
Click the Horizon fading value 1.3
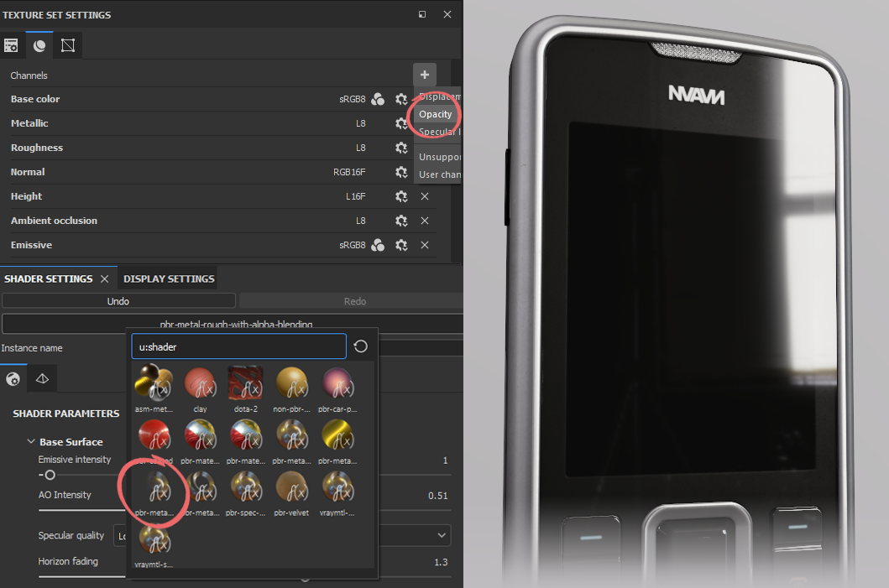click(x=441, y=562)
